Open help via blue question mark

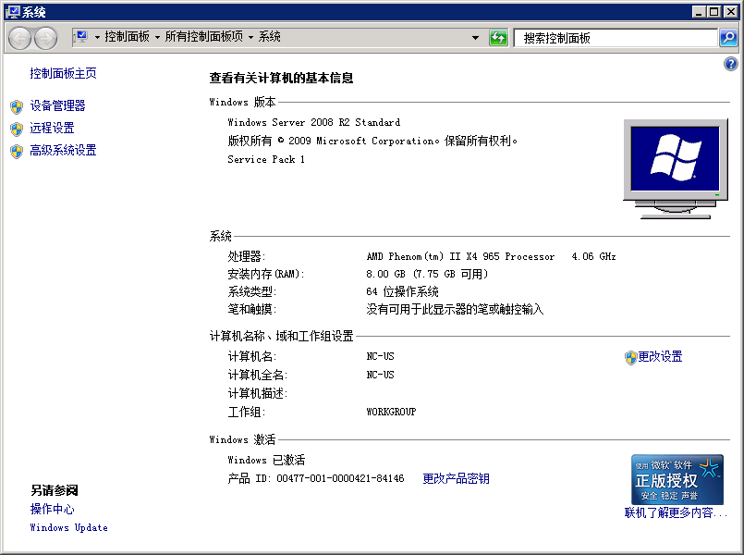point(730,64)
